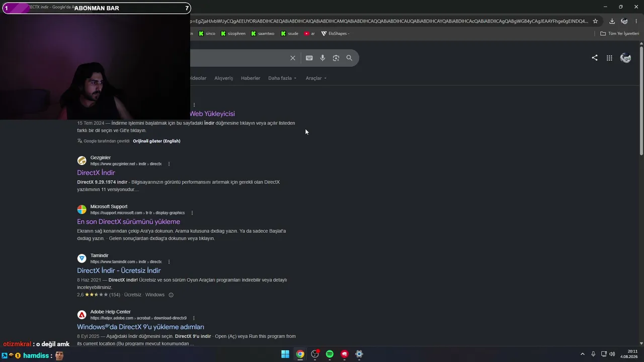Click the microphone tray icon
The image size is (644, 362).
point(593,354)
